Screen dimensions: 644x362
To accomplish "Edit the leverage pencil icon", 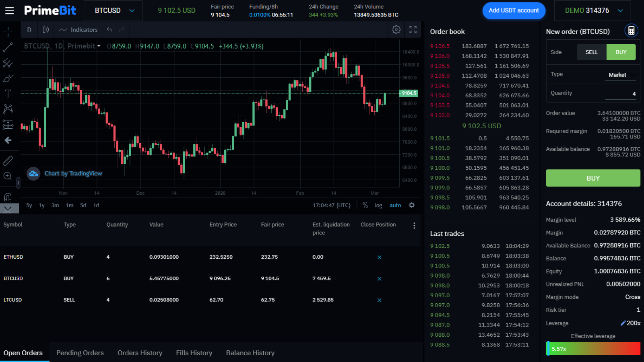I will 623,323.
